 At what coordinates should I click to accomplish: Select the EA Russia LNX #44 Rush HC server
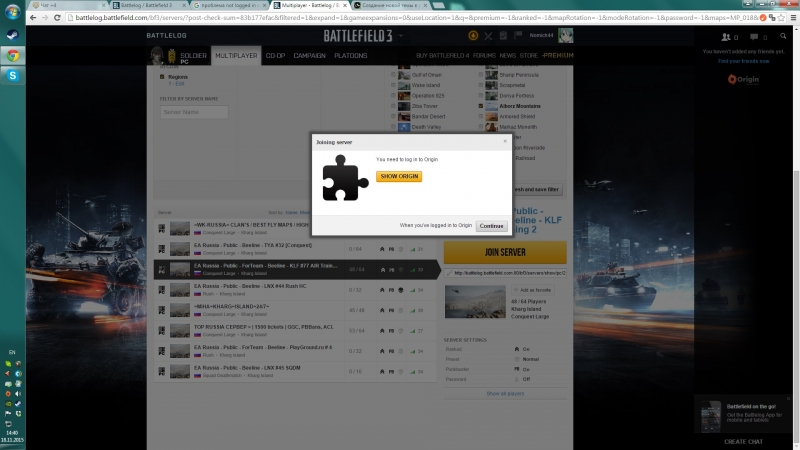point(295,290)
